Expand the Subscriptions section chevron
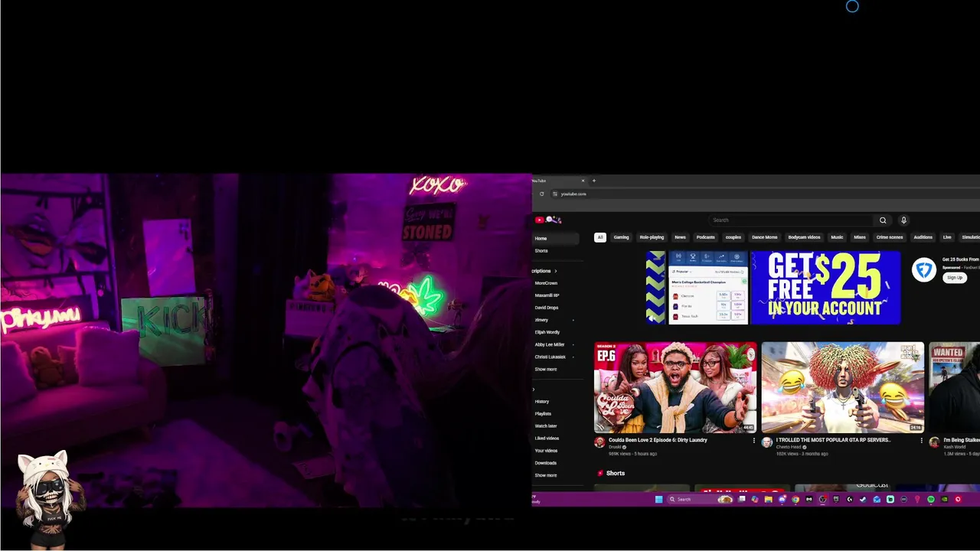This screenshot has height=551, width=980. pos(556,271)
